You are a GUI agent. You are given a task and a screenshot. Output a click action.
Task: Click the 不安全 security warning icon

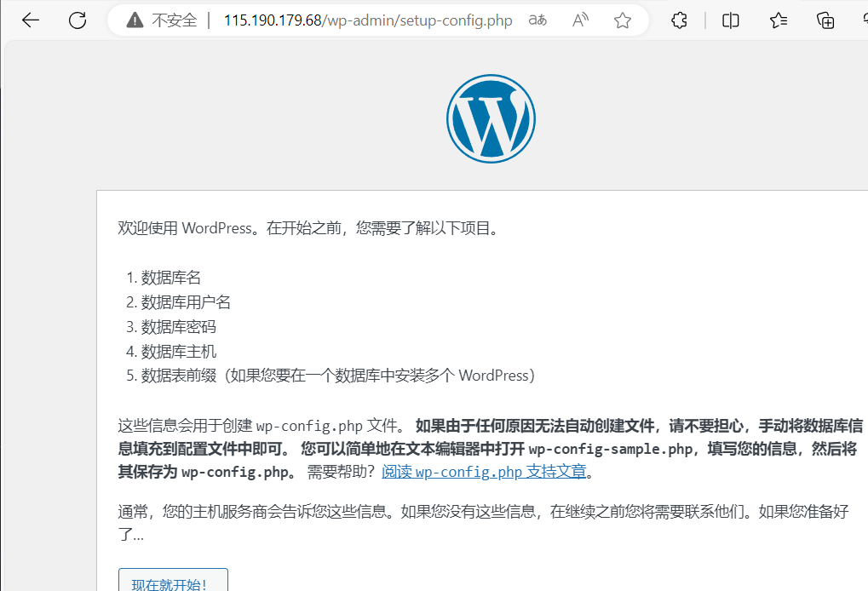135,20
